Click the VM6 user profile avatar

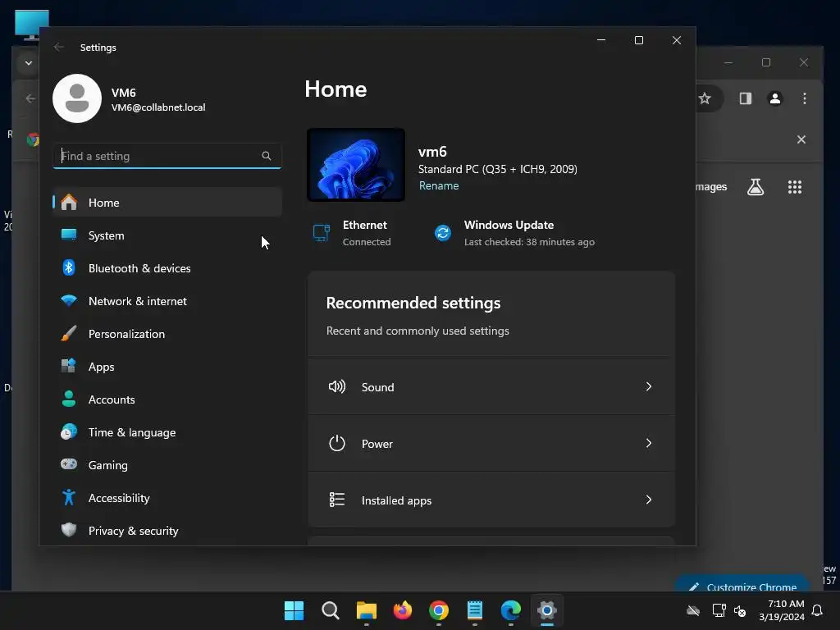pos(77,98)
